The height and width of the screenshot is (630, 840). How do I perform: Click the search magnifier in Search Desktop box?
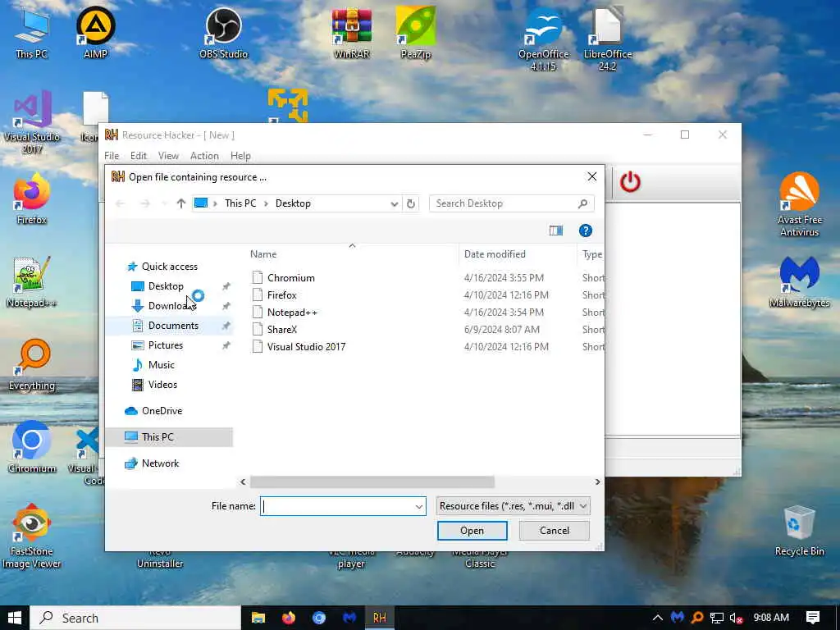[583, 203]
